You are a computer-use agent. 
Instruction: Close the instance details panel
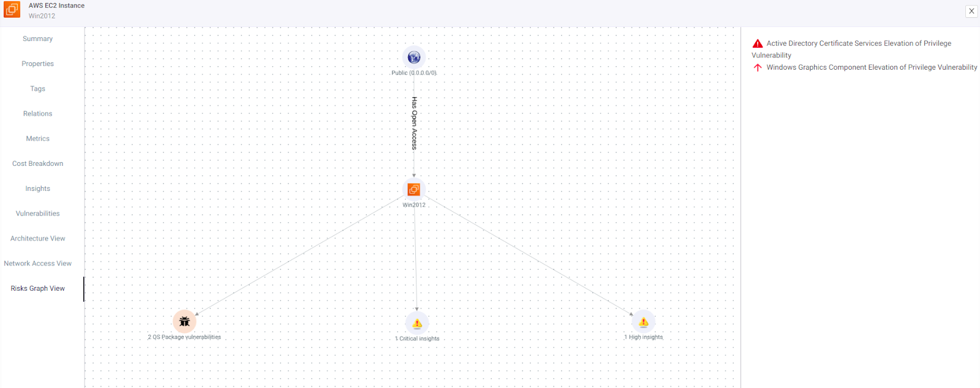(x=971, y=11)
